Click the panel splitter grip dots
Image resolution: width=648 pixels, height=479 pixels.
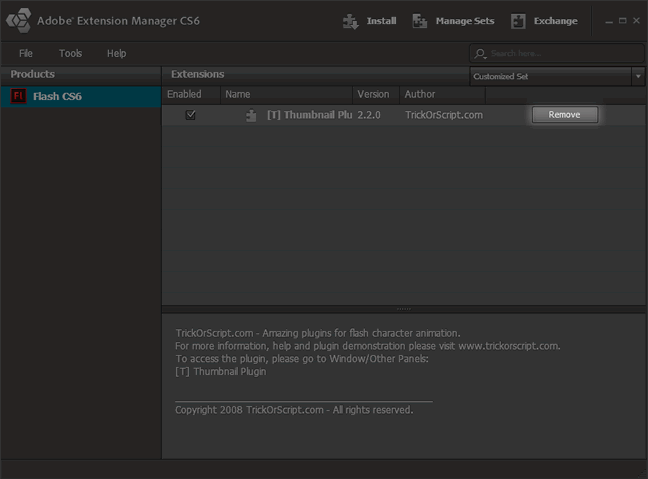coord(404,309)
